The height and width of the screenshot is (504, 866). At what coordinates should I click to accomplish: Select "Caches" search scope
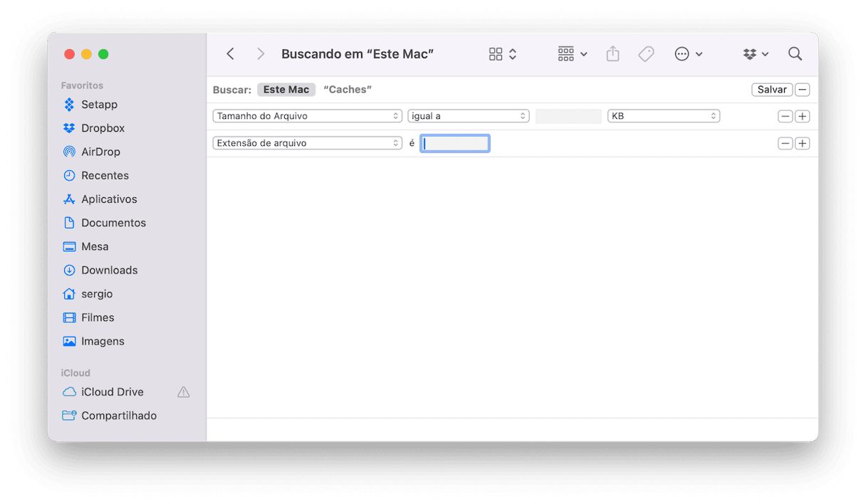click(348, 90)
